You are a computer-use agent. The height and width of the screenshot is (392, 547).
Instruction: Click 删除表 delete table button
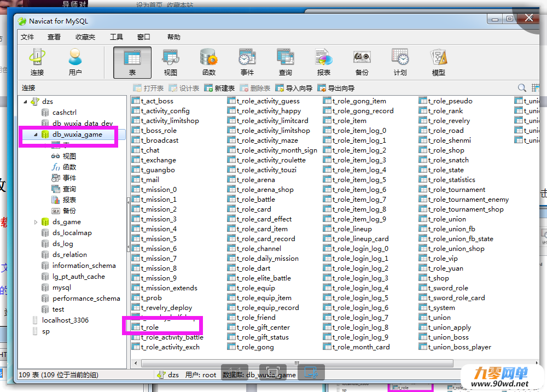[x=255, y=88]
